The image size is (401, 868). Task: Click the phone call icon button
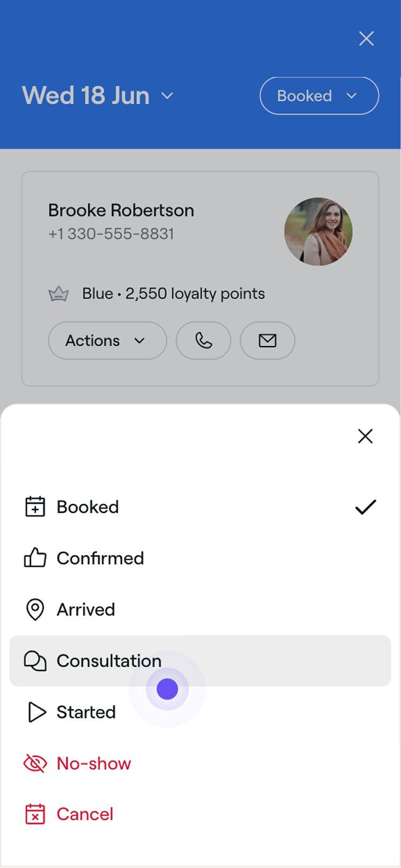point(203,340)
